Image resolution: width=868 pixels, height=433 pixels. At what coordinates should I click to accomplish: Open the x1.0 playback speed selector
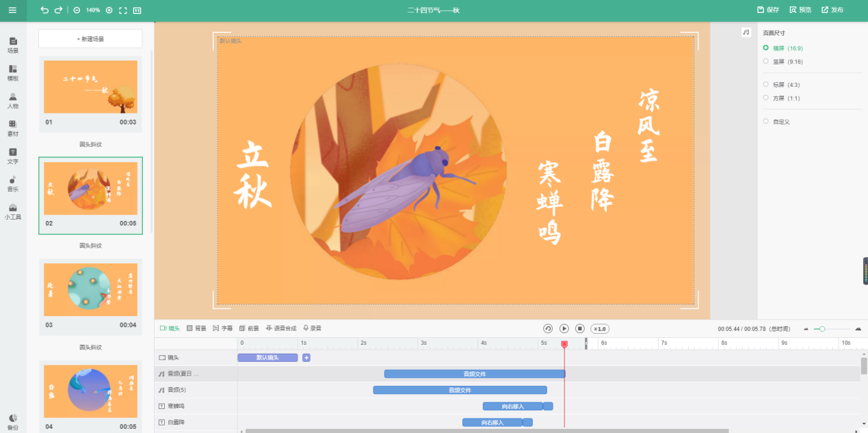(x=599, y=328)
